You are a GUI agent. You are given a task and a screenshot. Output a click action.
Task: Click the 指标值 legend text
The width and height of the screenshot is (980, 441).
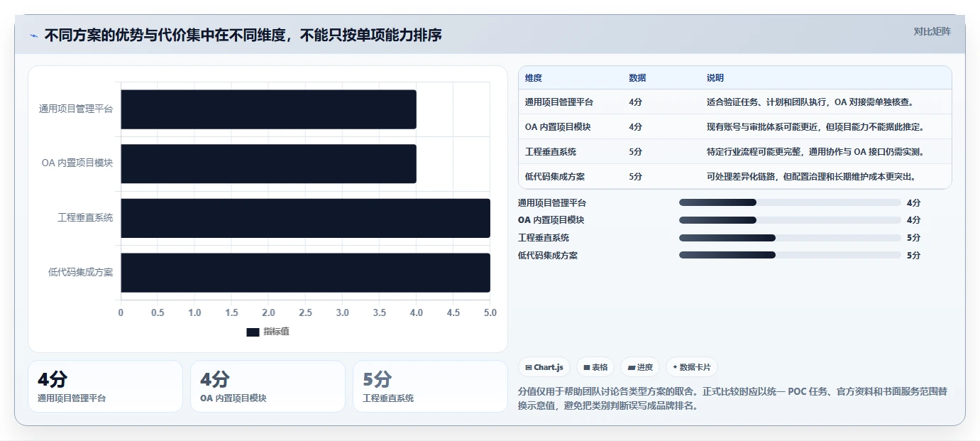click(276, 332)
